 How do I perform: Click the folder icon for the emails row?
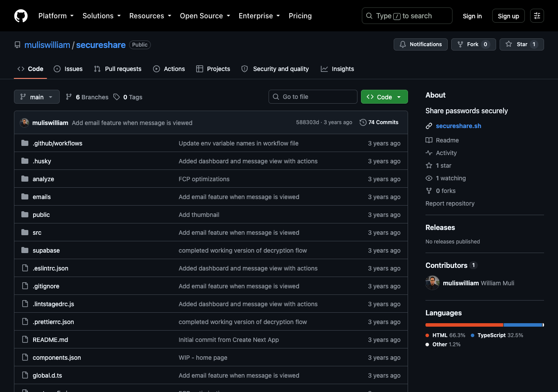tap(25, 196)
